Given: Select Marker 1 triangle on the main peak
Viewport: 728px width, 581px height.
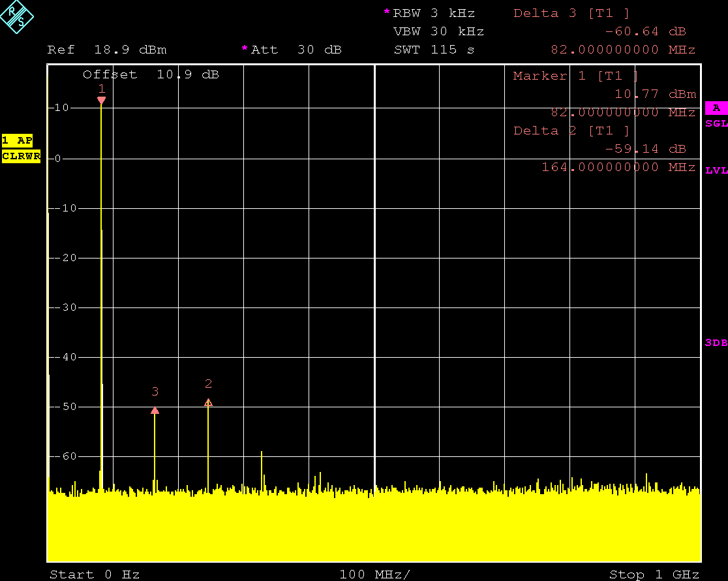Looking at the screenshot, I should click(101, 99).
